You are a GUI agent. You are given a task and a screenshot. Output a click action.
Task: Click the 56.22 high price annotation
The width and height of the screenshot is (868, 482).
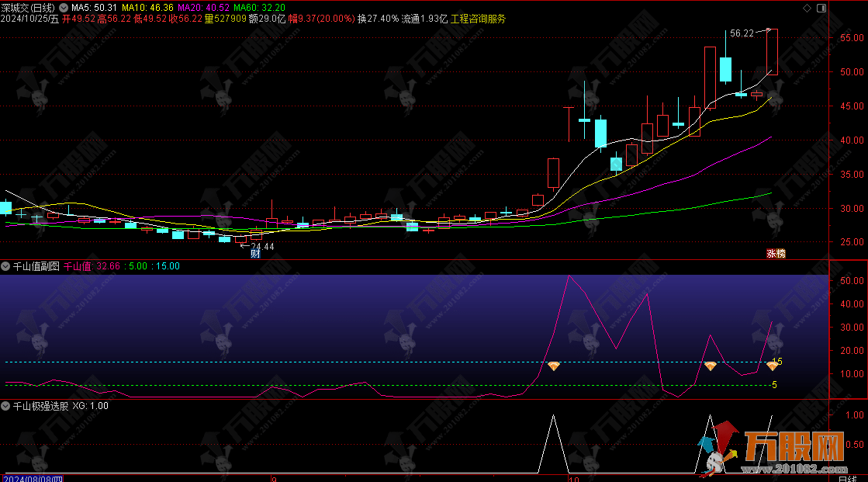[x=742, y=33]
